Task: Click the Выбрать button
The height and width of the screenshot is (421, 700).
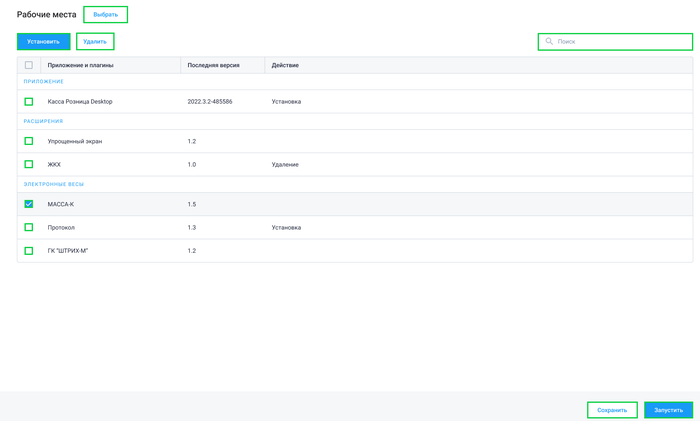Action: pyautogui.click(x=105, y=14)
